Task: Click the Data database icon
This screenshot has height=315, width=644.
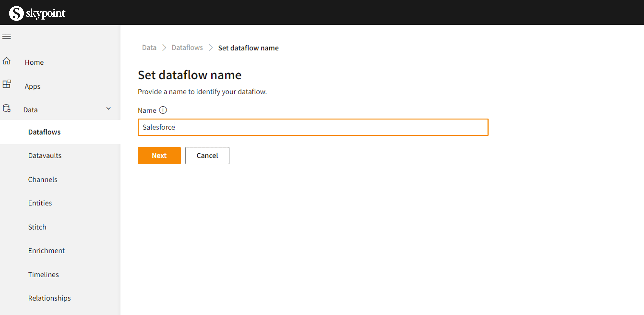Action: click(7, 108)
